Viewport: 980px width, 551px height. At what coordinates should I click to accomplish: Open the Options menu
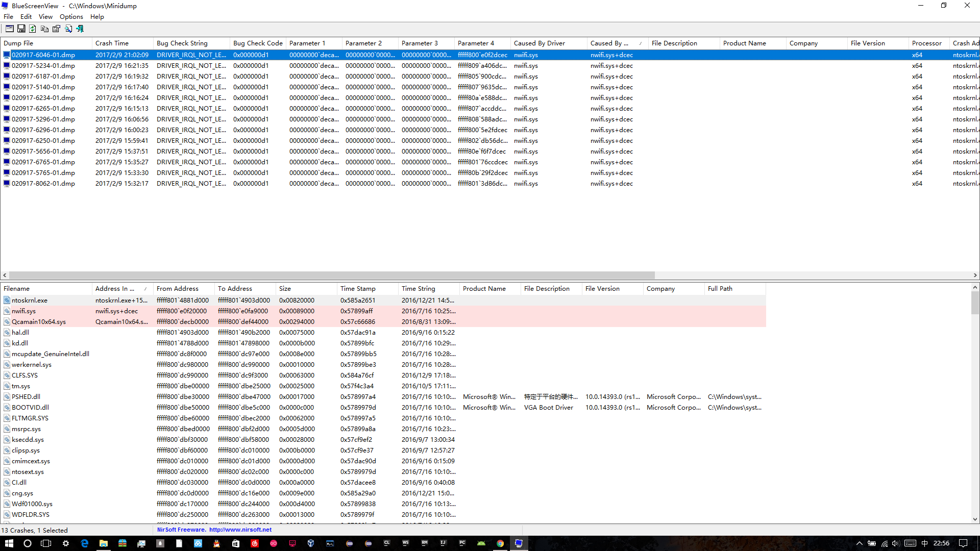coord(71,17)
